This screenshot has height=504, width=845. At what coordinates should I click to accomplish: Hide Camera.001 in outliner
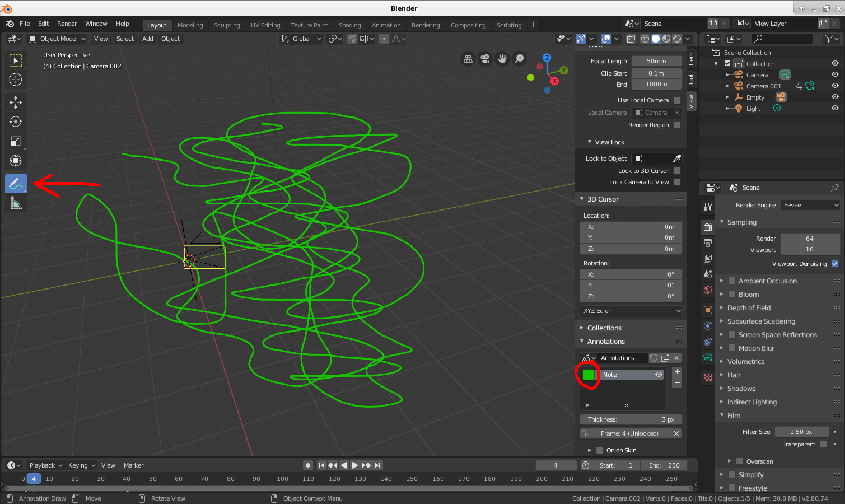tap(835, 86)
